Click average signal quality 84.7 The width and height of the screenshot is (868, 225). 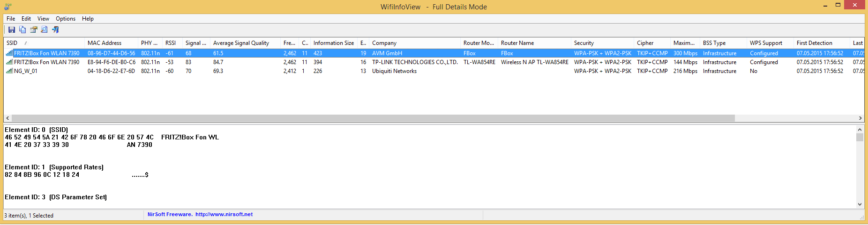click(218, 62)
